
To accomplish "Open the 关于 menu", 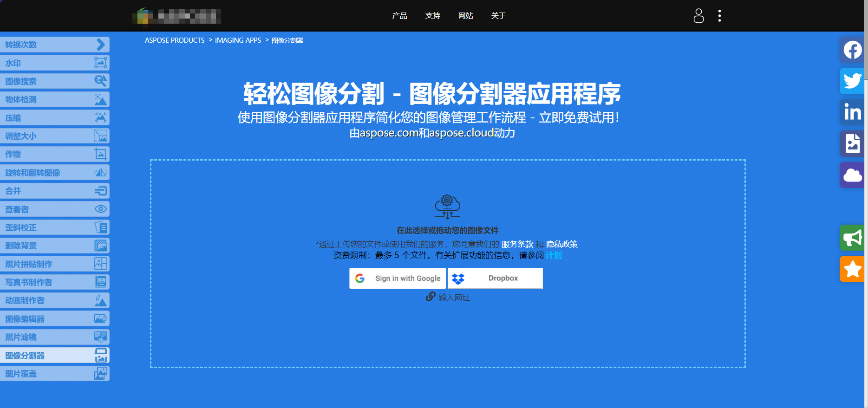I will point(498,16).
